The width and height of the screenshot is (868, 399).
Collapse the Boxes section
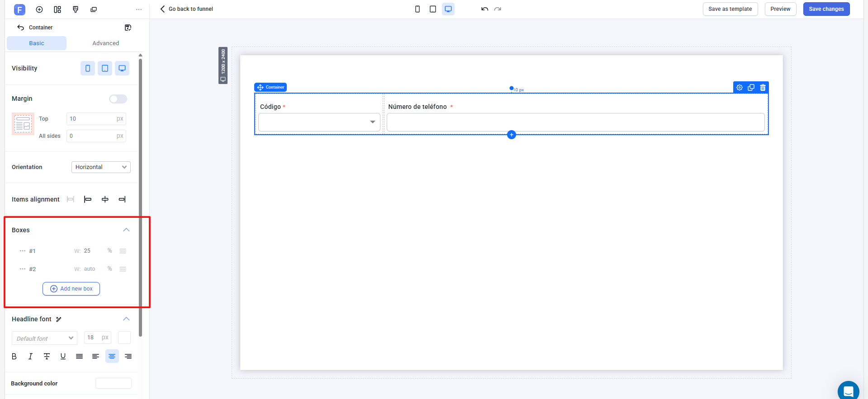point(126,230)
